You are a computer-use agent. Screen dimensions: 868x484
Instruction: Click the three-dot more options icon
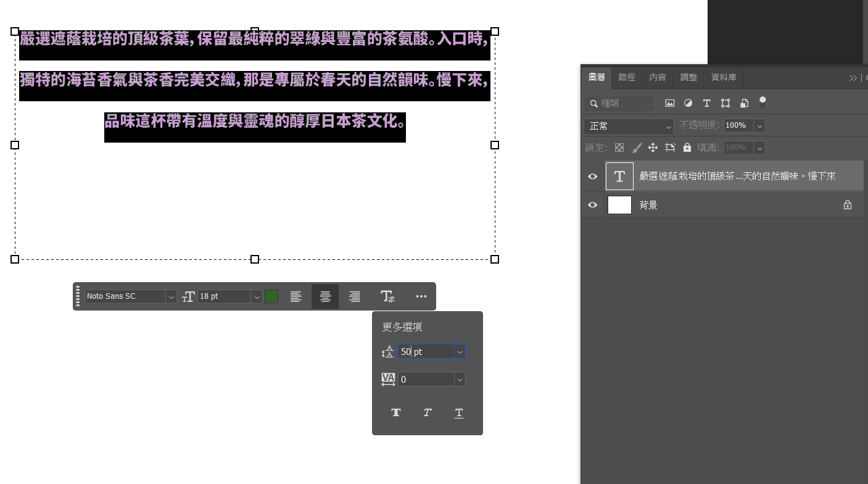tap(421, 296)
